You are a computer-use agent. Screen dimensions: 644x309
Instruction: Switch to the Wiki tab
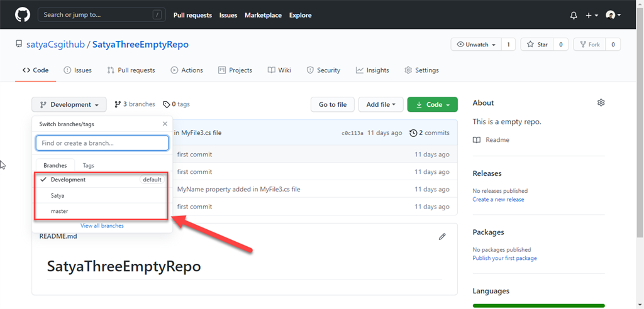point(279,70)
